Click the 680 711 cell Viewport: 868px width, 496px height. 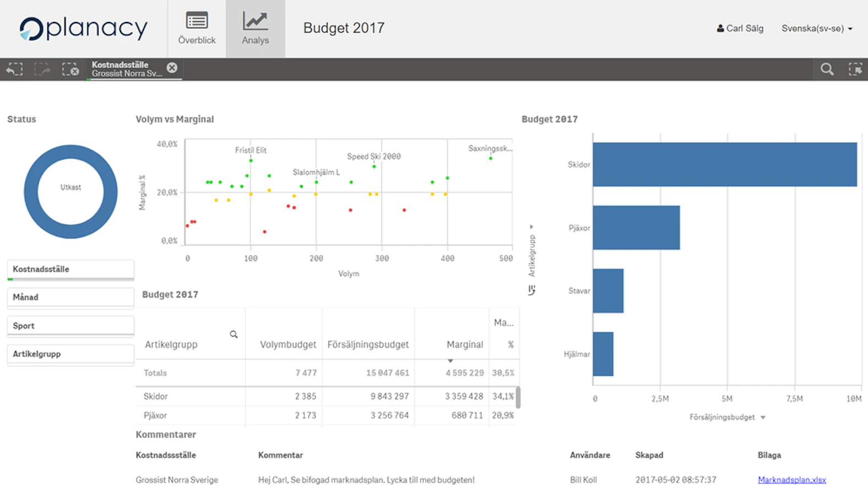click(467, 416)
